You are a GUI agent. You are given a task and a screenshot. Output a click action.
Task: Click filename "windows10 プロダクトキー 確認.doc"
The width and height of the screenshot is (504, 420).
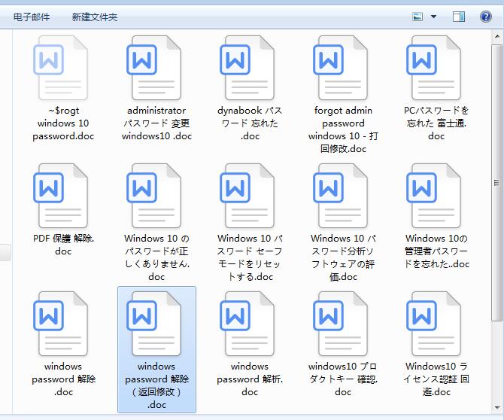343,379
